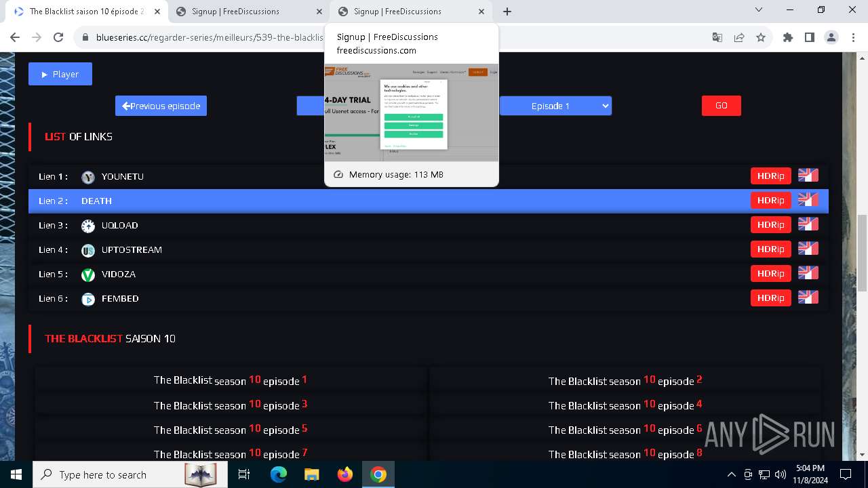Click HDRip badge on FEMBED row
The height and width of the screenshot is (488, 868).
pyautogui.click(x=771, y=298)
